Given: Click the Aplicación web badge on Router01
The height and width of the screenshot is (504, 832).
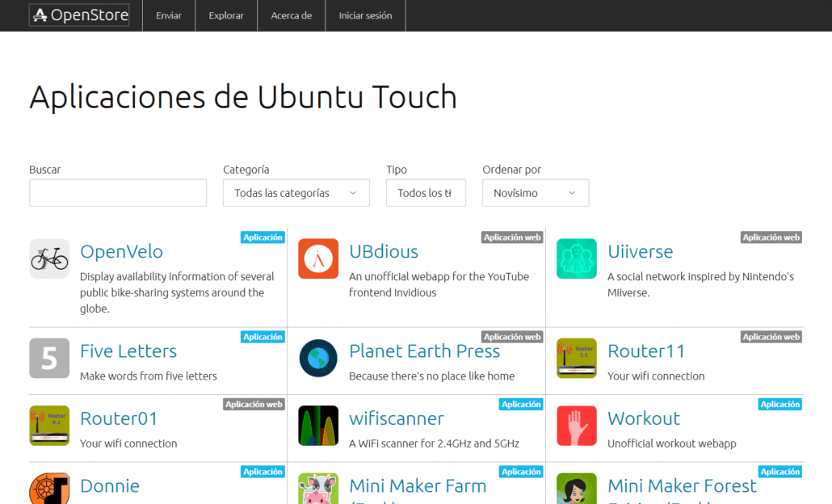Looking at the screenshot, I should click(254, 405).
